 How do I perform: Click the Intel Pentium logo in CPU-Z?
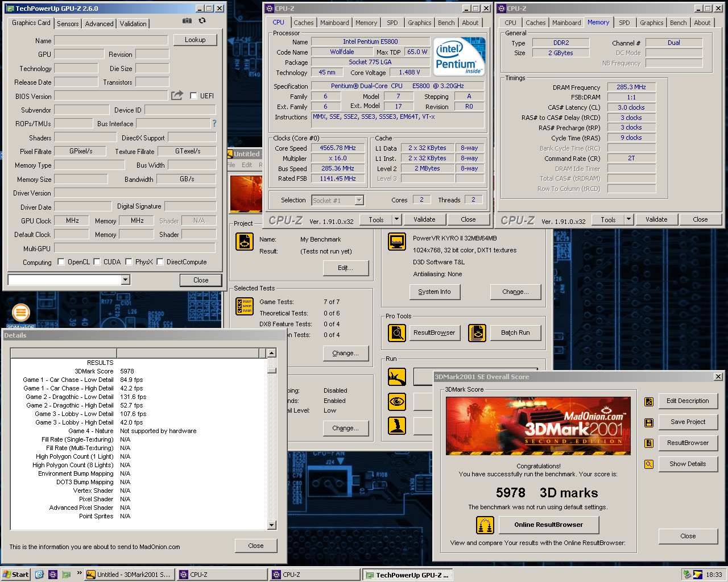[459, 56]
